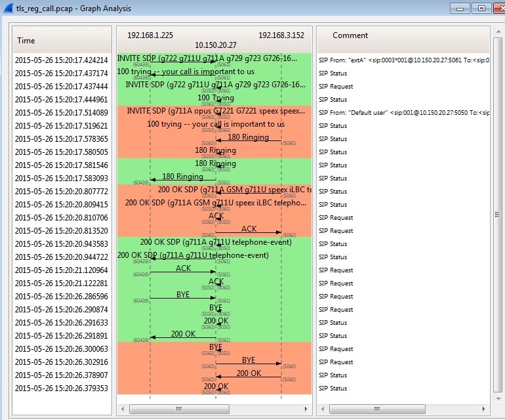Select the row at time 15:20:26.302916
The width and height of the screenshot is (505, 420).
coord(61,362)
